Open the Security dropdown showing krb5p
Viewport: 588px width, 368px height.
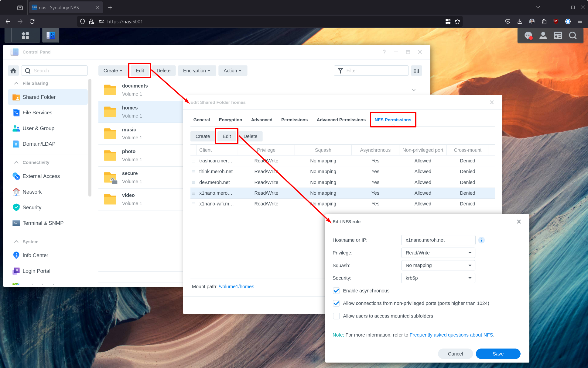(x=438, y=278)
